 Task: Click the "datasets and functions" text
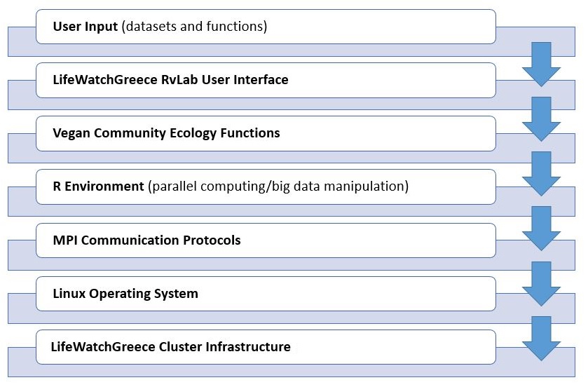(x=194, y=27)
